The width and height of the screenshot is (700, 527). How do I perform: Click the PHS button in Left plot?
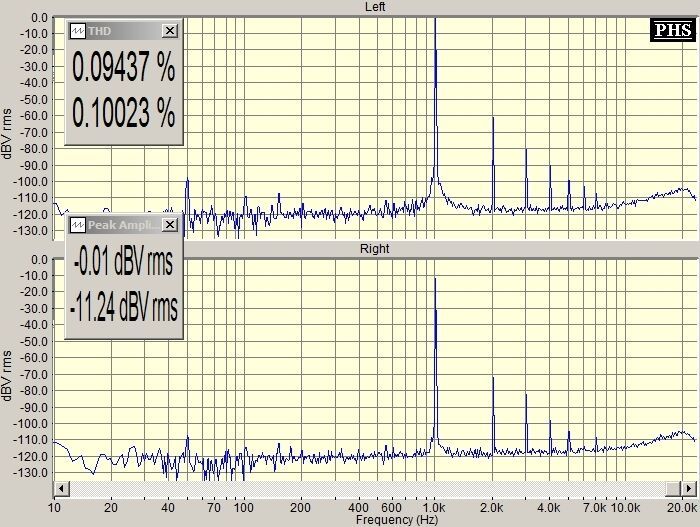[673, 30]
